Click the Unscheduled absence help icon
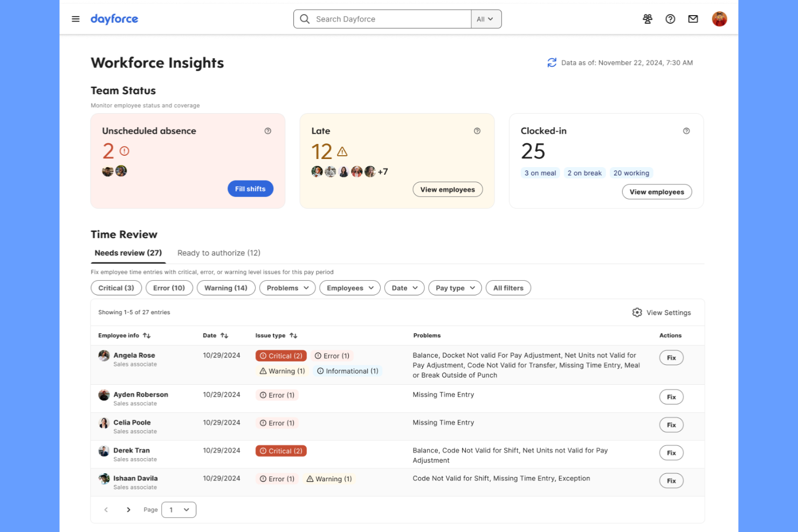Screen dimensions: 798x532 pyautogui.click(x=267, y=130)
